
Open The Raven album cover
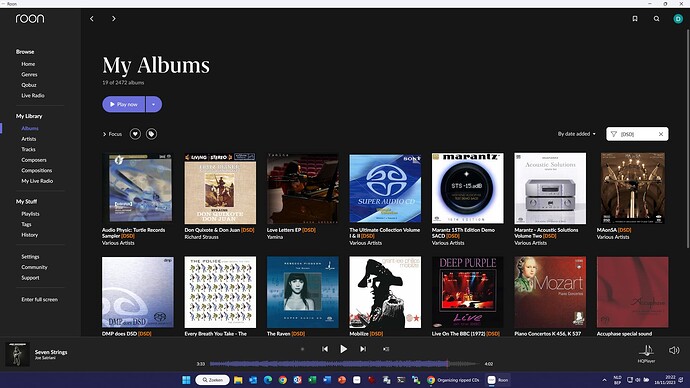coord(303,293)
